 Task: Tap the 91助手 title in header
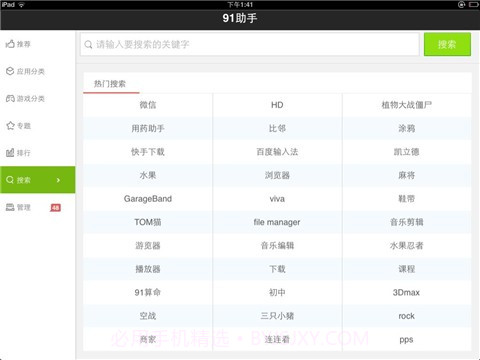(x=240, y=18)
